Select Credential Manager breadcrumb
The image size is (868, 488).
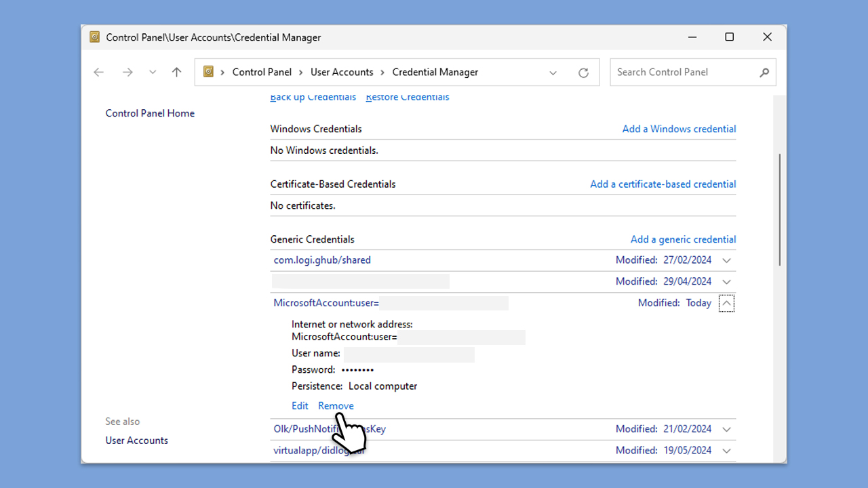435,72
